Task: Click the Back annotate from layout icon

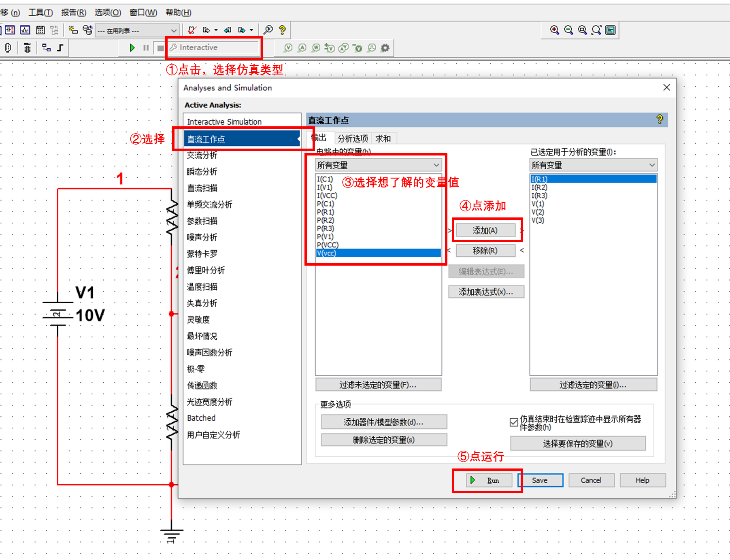Action: coord(228,30)
